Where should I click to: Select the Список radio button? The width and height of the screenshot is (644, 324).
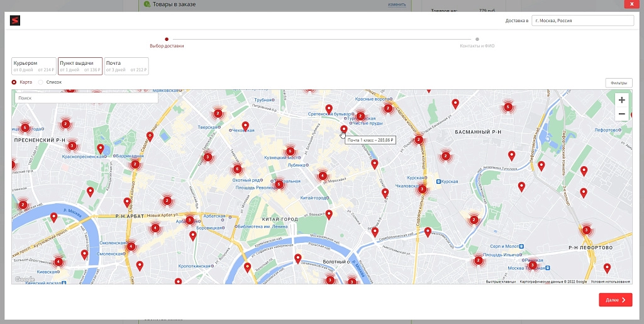pos(40,82)
